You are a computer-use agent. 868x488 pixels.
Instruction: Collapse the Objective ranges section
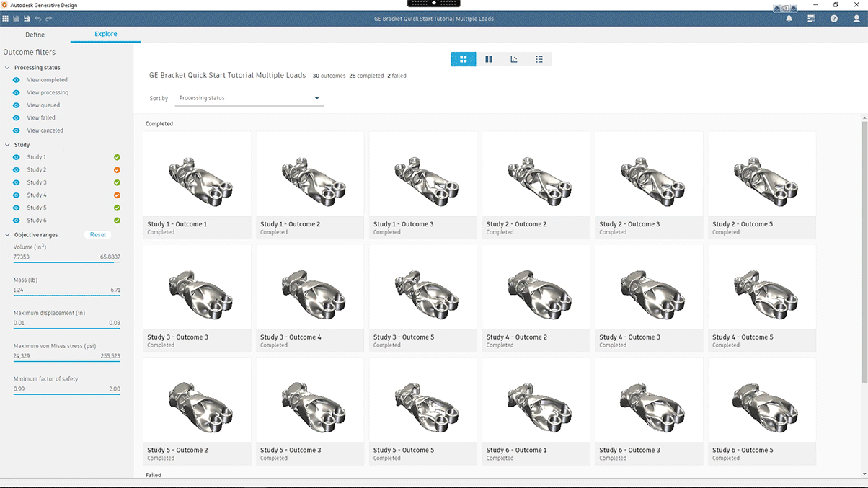pos(7,234)
